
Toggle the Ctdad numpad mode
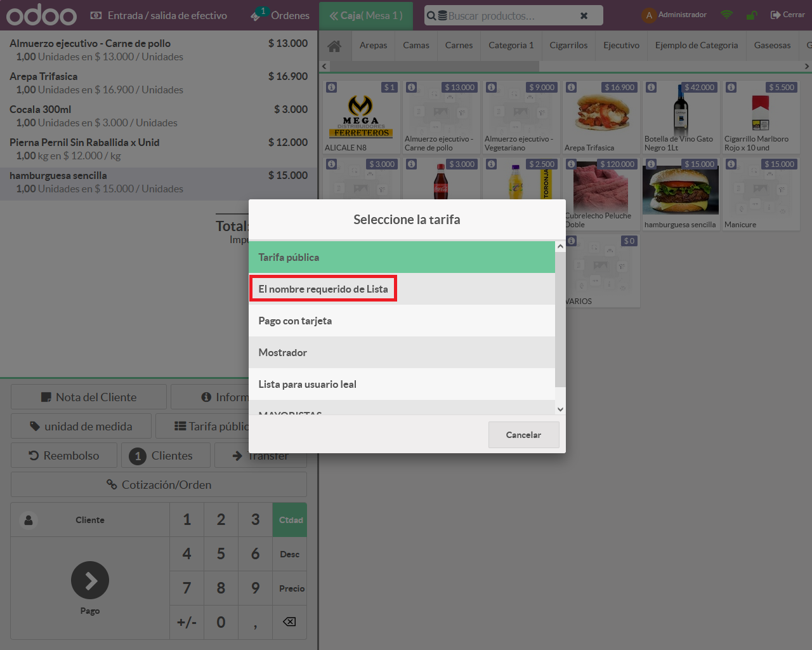point(290,520)
